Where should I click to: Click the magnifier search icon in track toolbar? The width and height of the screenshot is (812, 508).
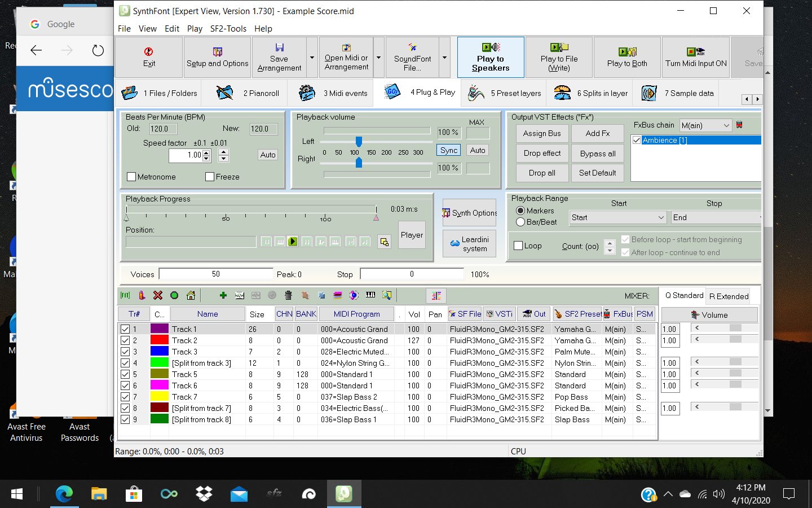pyautogui.click(x=387, y=295)
